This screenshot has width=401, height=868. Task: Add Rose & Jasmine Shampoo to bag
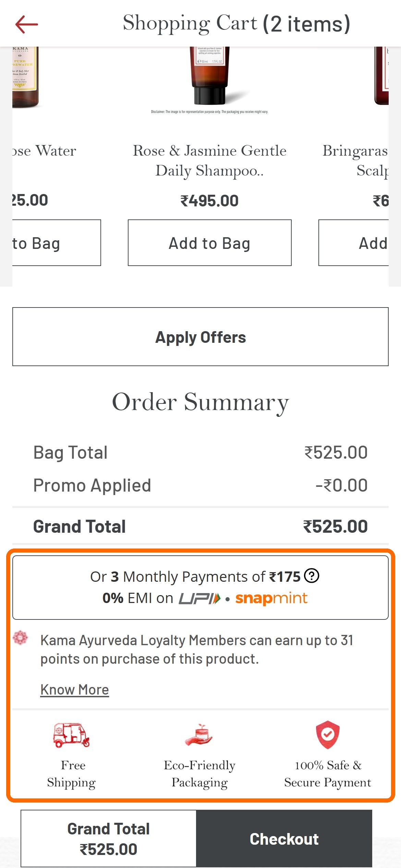210,243
